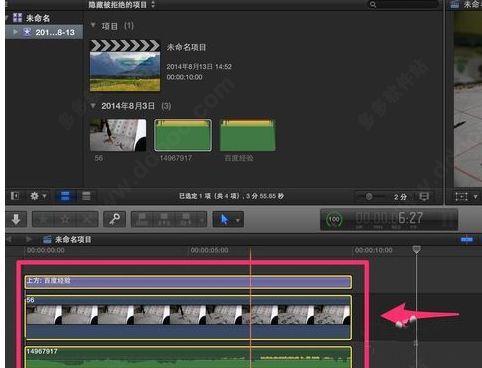Click the background tasks 100 percent indicator

point(334,219)
